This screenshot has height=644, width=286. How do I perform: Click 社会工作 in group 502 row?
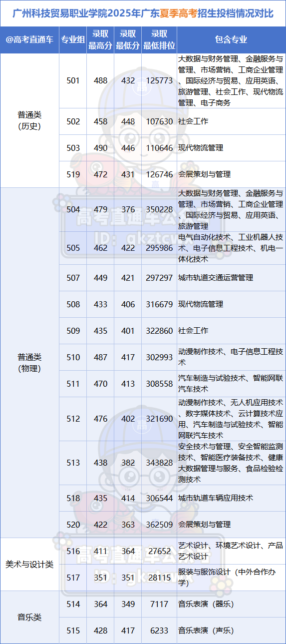point(193,121)
